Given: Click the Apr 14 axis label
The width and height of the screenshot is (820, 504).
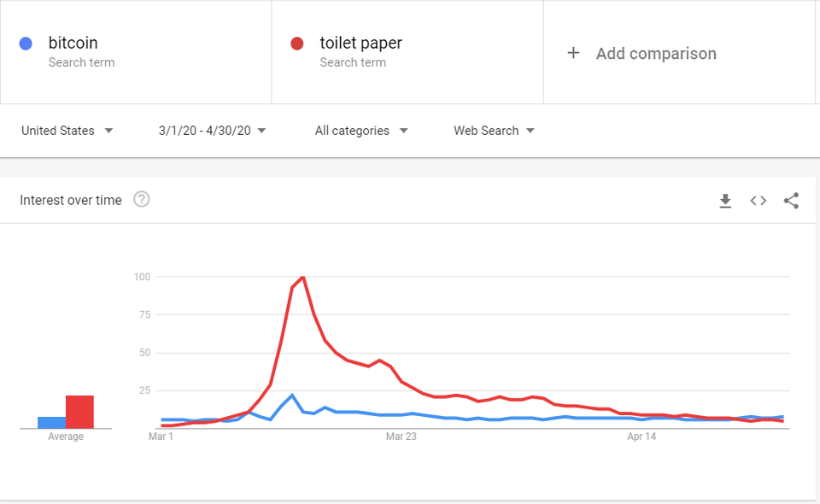Looking at the screenshot, I should click(641, 437).
